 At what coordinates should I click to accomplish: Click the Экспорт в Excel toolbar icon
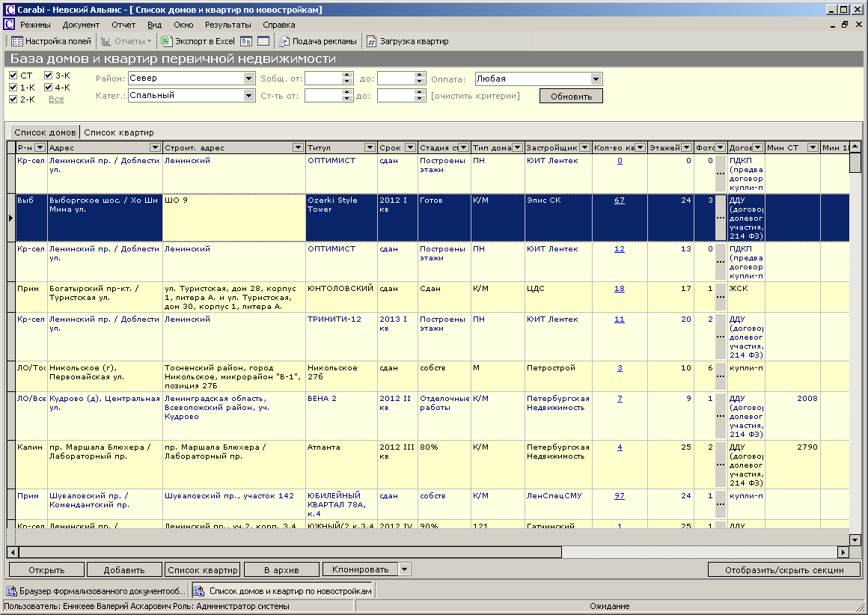tap(199, 41)
